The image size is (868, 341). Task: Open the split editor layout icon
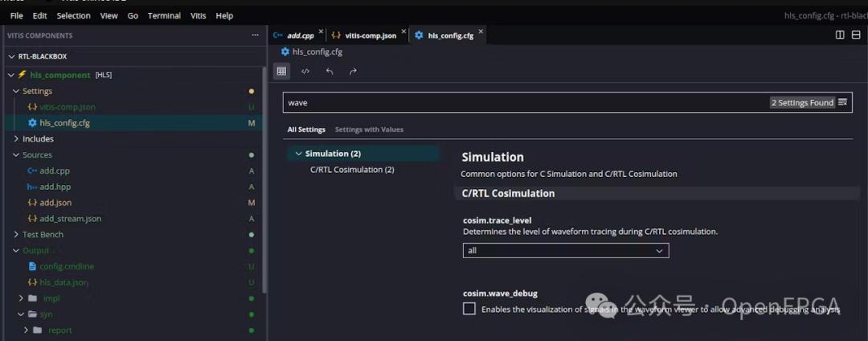[x=840, y=35]
